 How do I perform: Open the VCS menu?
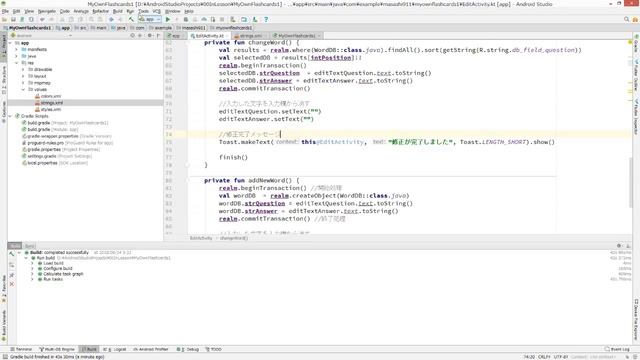click(x=157, y=11)
